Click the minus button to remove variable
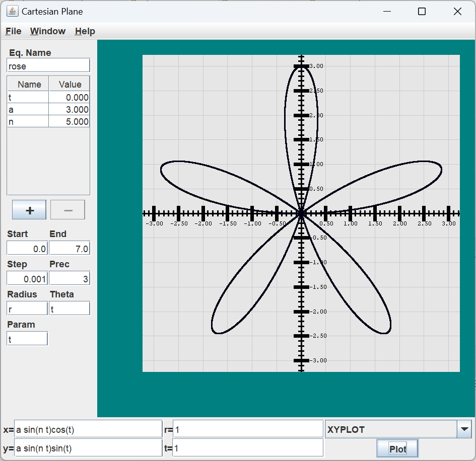476x461 pixels. pyautogui.click(x=67, y=210)
